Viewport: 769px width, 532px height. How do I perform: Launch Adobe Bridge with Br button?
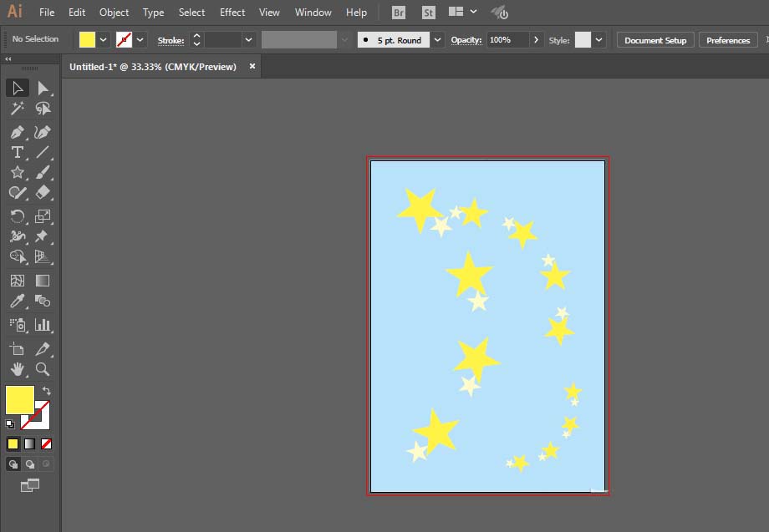coord(399,13)
